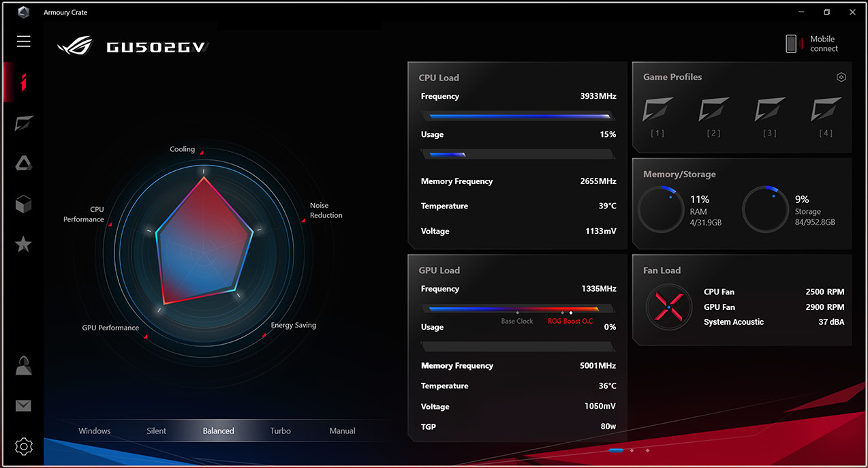Viewport: 868px width, 468px height.
Task: Select the red Home dashboard icon
Action: (24, 82)
